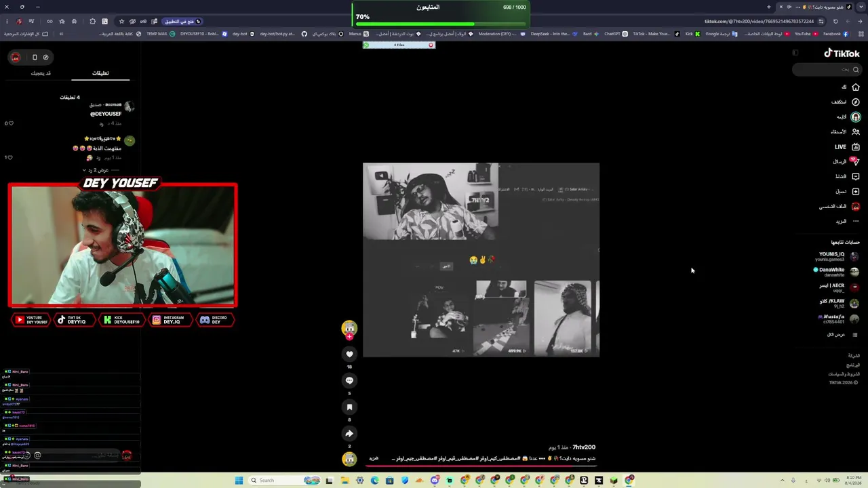Open the second commenter's green avatar
This screenshot has height=488, width=868.
[129, 140]
